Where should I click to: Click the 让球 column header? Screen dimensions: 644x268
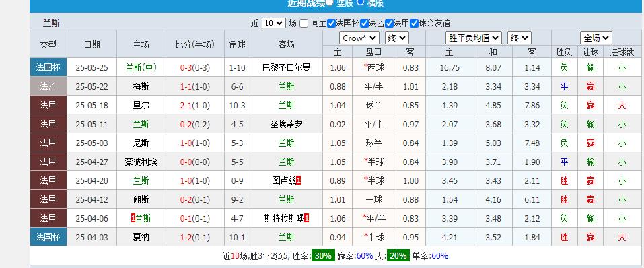tap(591, 53)
